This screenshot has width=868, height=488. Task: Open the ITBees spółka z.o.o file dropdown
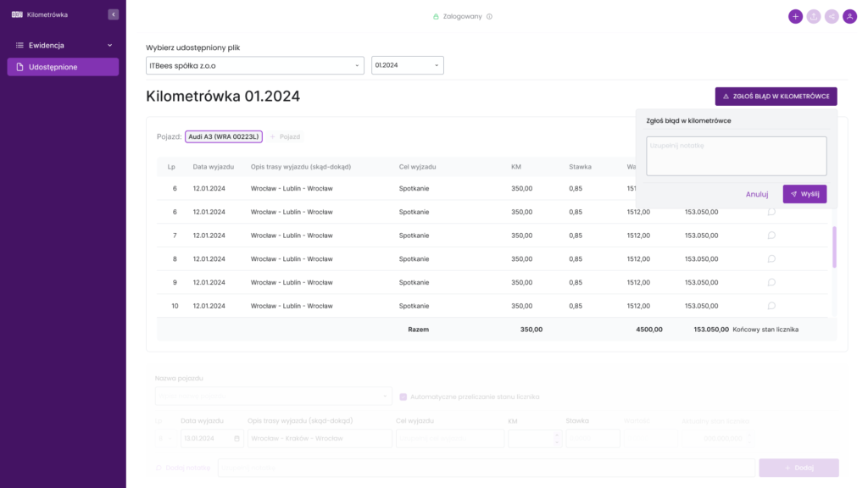point(254,65)
